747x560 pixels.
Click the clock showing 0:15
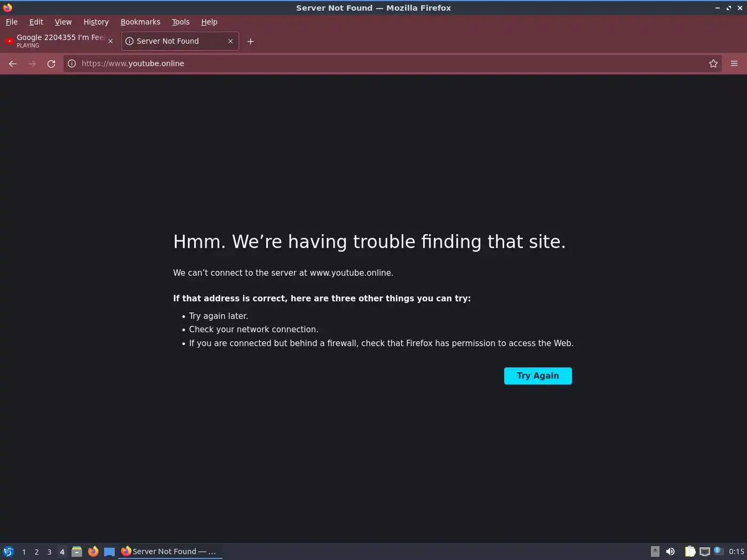pos(736,551)
